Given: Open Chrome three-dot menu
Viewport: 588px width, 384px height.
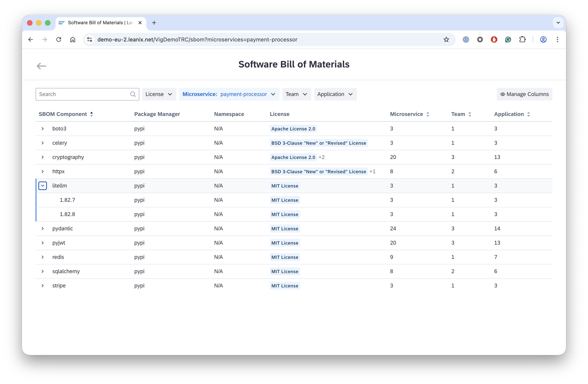Looking at the screenshot, I should tap(557, 39).
